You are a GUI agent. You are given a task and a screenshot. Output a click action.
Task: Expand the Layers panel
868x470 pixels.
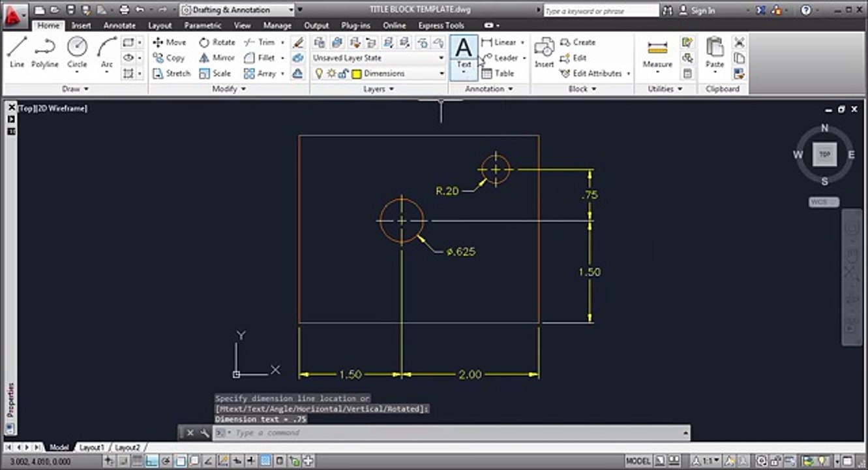378,89
